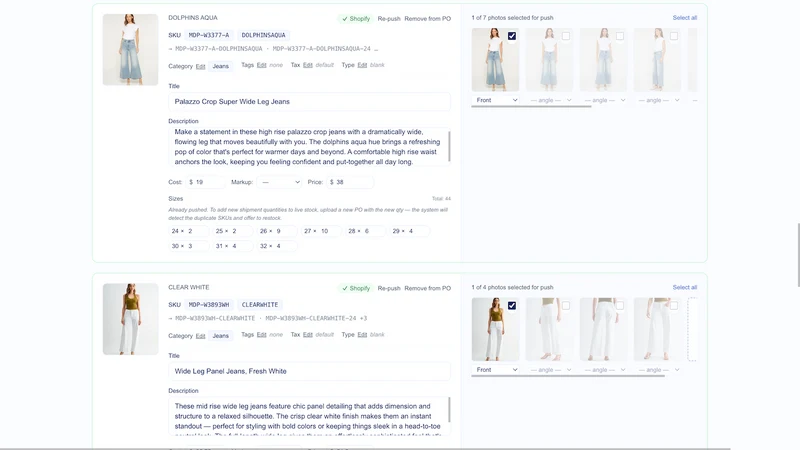Screen dimensions: 800x450
Task: Open the Markup dropdown for Dolphins Aqua
Action: [280, 182]
